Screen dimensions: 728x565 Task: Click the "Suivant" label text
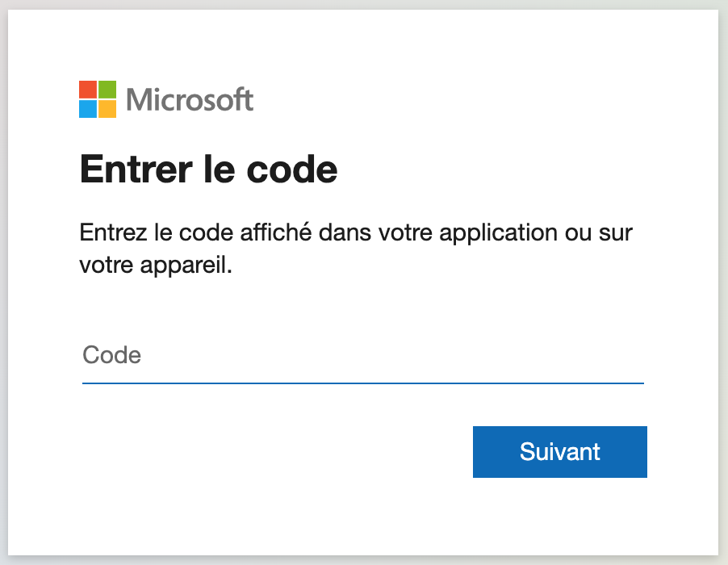coord(560,451)
